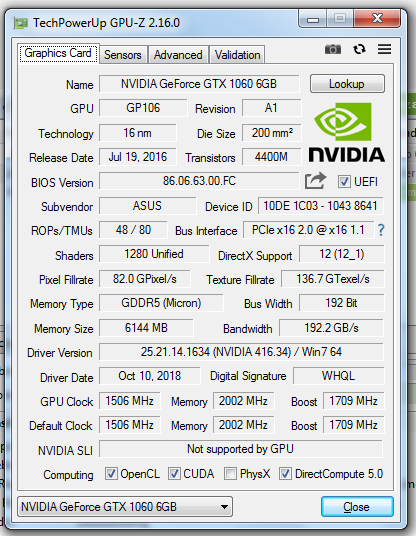416x536 pixels.
Task: Click the Technology field 16 nm
Action: pyautogui.click(x=138, y=133)
